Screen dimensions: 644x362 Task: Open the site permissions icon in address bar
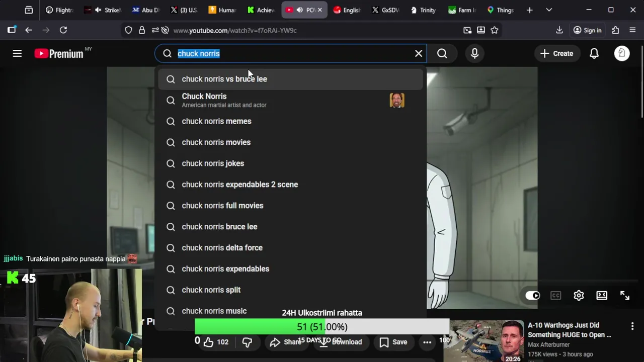(155, 30)
